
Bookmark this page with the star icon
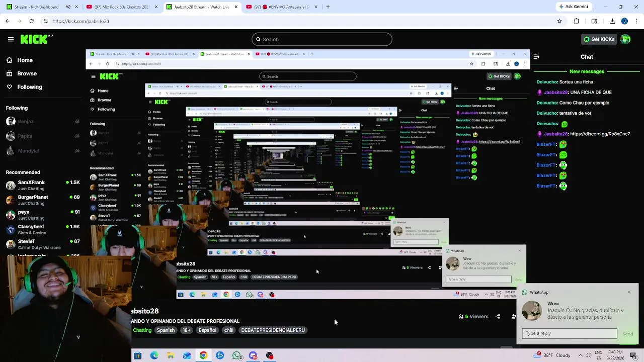click(559, 21)
